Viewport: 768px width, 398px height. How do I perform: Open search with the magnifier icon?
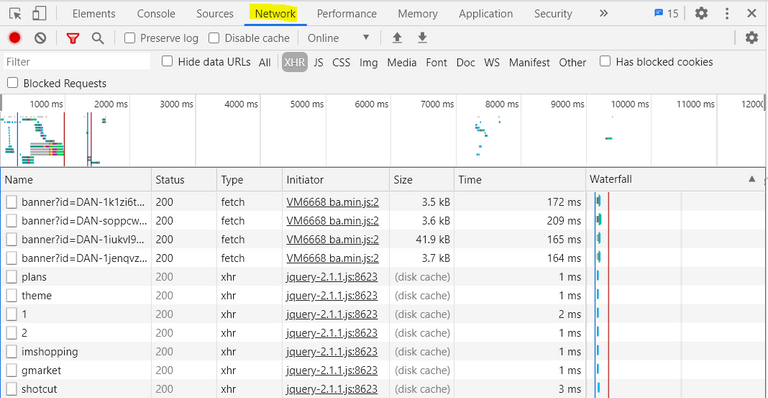coord(98,38)
